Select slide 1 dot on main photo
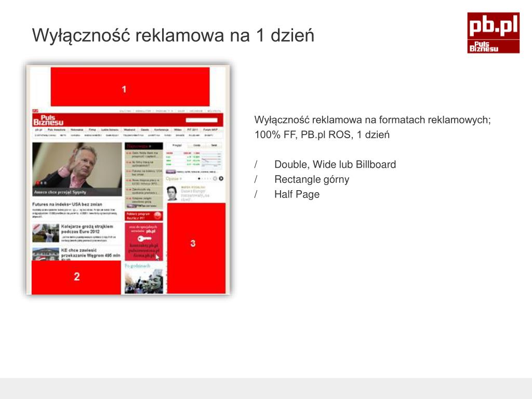This screenshot has width=532, height=399. 37,183
